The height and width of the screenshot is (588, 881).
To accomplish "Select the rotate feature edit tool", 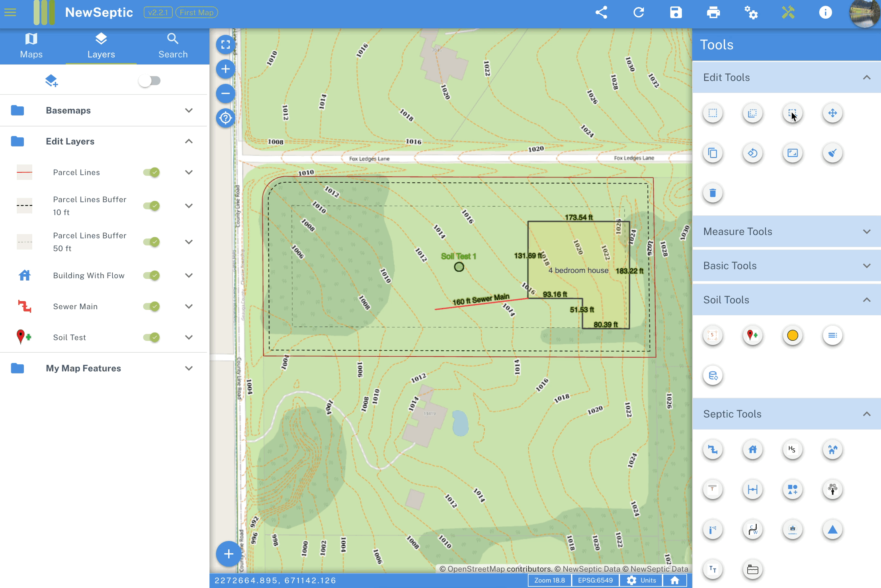I will point(752,153).
